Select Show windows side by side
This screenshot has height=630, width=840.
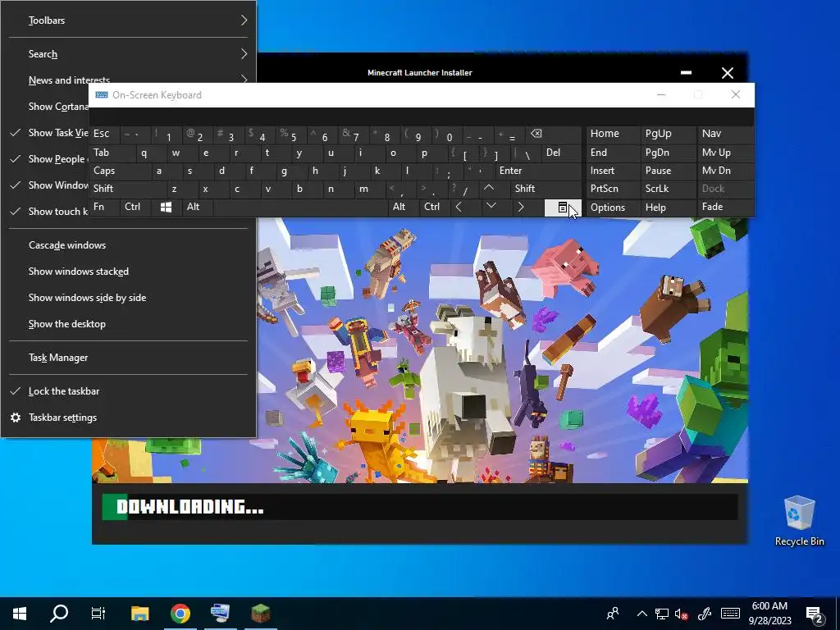129,298
